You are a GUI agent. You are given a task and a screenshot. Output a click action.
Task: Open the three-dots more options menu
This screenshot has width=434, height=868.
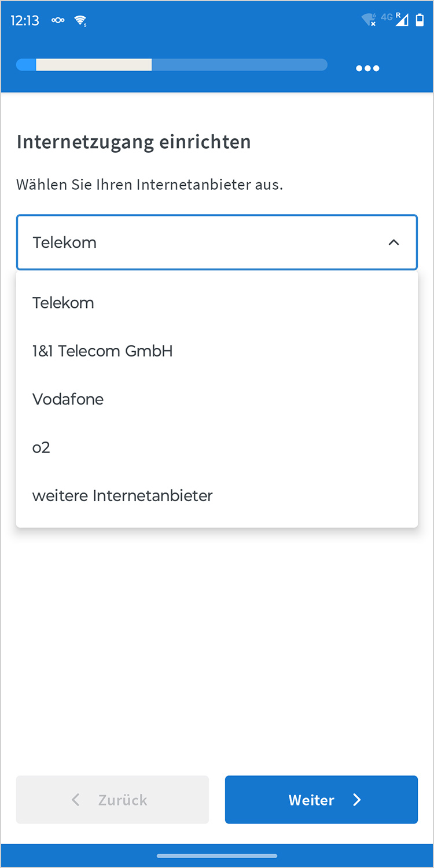click(367, 68)
